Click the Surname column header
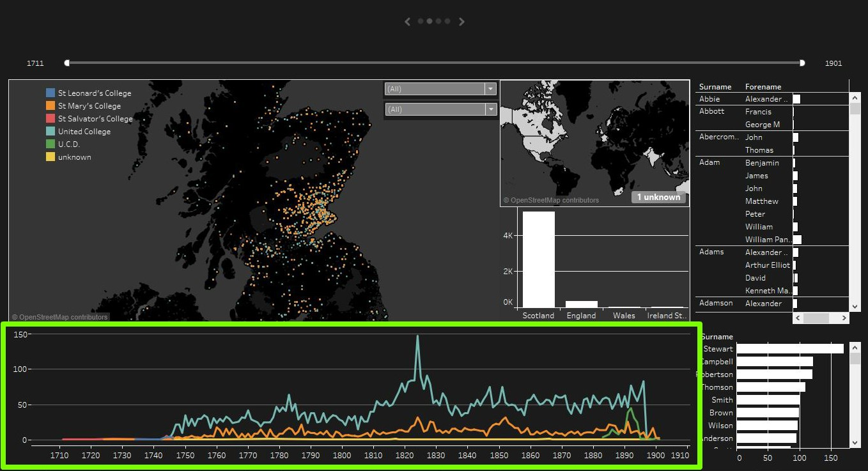 click(x=715, y=87)
